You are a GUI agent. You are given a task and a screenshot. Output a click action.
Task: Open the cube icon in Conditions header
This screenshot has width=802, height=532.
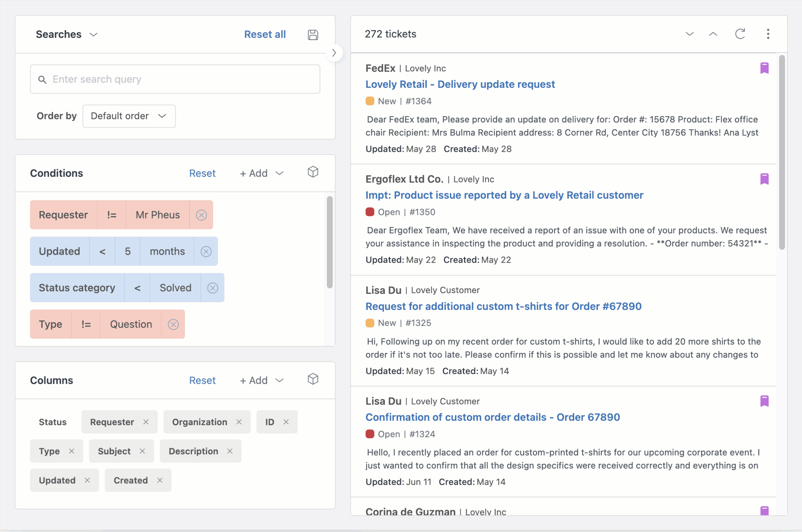point(313,172)
